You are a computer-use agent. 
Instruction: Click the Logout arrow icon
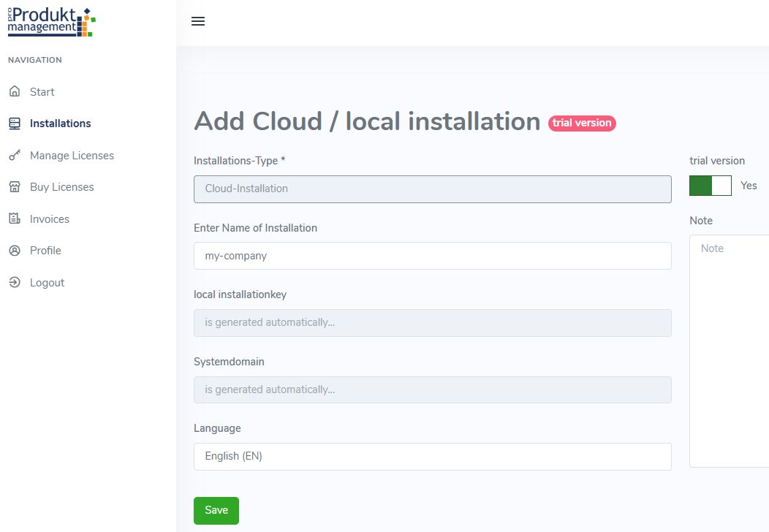pyautogui.click(x=15, y=283)
